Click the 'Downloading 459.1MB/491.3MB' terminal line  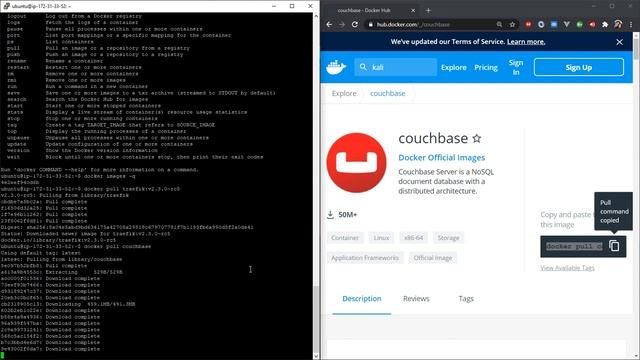coord(68,304)
